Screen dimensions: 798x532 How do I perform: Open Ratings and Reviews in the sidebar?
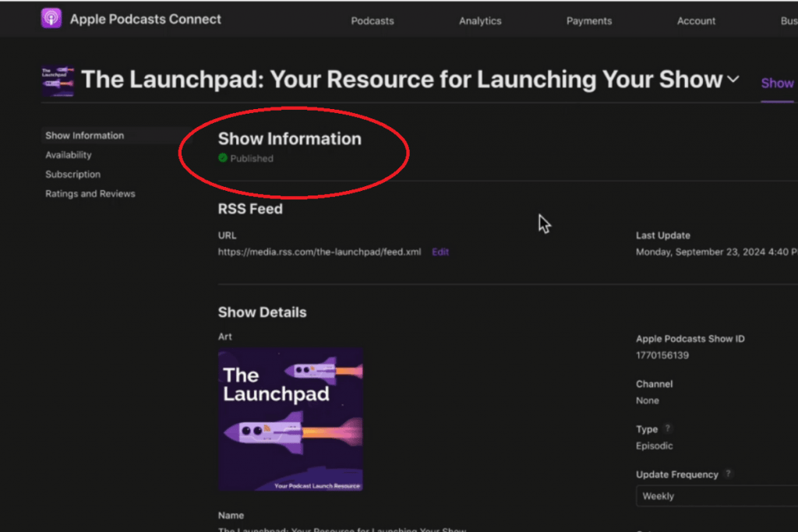90,194
